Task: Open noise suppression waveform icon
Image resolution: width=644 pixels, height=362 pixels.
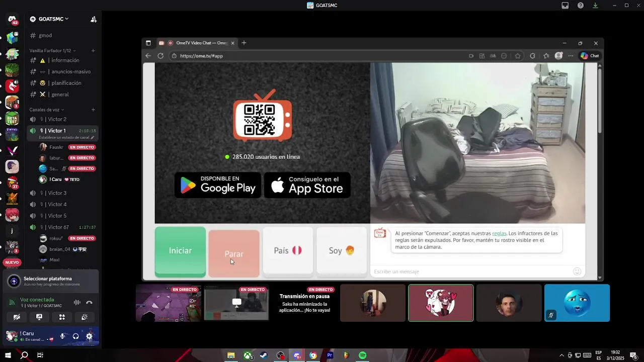Action: 77,303
